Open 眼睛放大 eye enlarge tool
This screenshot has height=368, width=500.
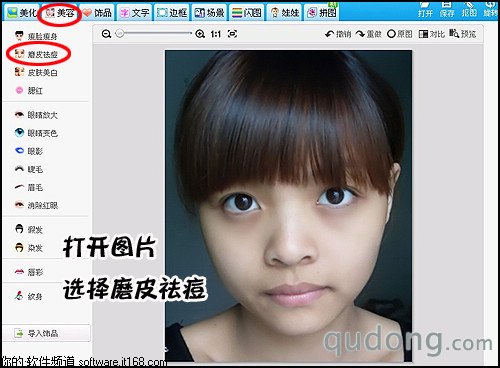36,115
